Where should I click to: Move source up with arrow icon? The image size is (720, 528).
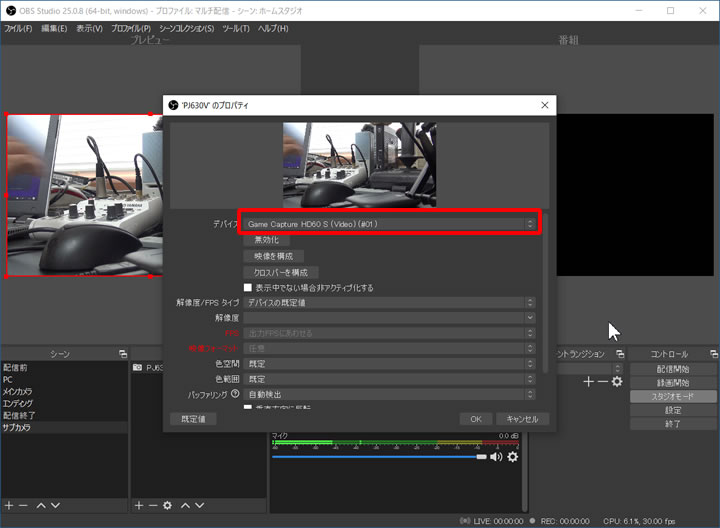[186, 506]
